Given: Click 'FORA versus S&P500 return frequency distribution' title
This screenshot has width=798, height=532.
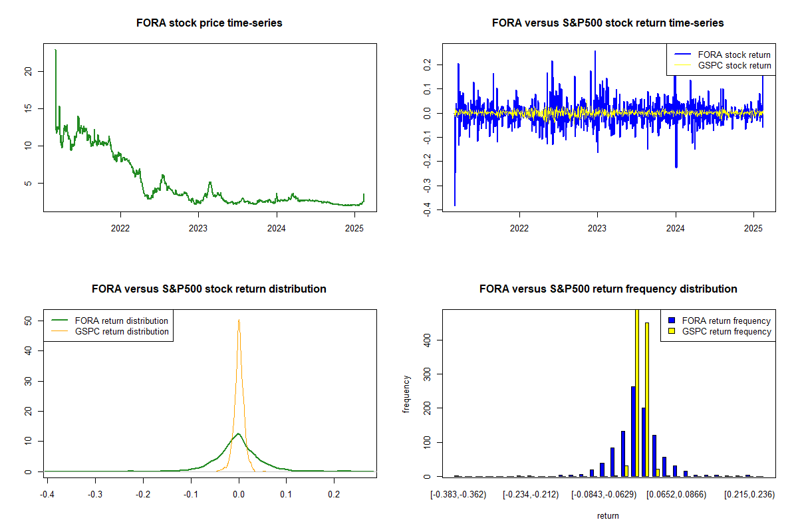Looking at the screenshot, I should (x=608, y=289).
